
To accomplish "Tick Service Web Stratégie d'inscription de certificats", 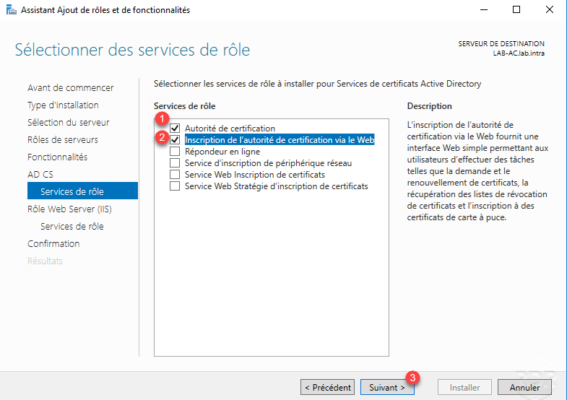I will pos(175,186).
